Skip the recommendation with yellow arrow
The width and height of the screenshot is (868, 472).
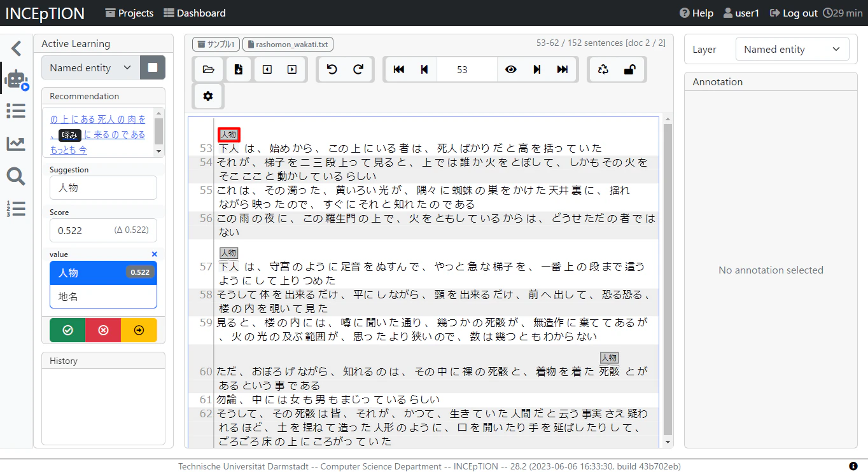coord(139,330)
